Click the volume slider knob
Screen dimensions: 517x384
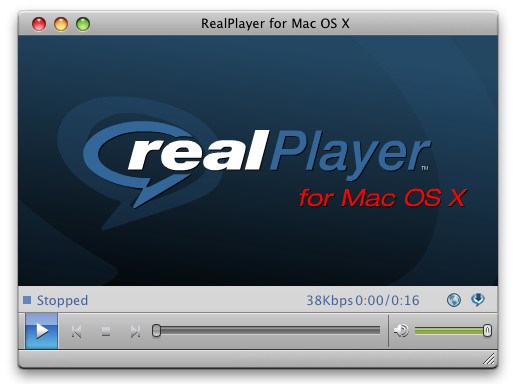point(487,331)
